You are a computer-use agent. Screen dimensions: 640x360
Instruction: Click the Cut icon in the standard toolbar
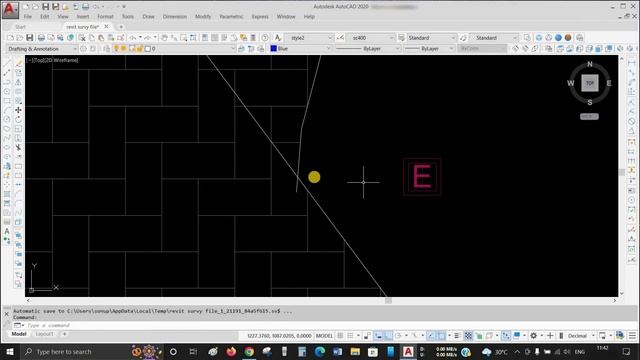click(82, 38)
